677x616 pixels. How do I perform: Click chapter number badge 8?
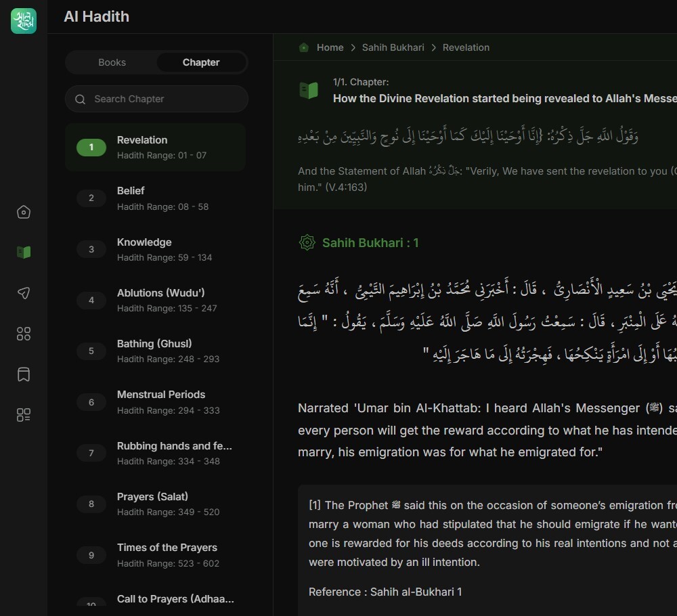[91, 504]
